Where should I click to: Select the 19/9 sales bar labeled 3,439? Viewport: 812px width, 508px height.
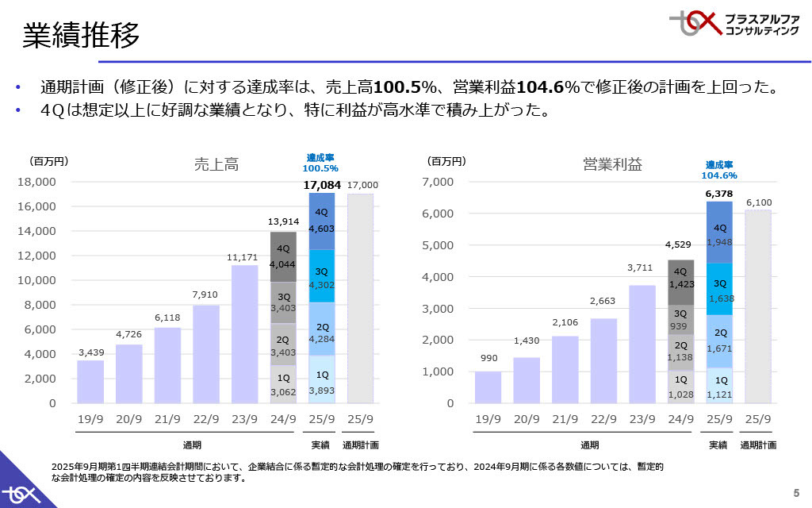[90, 382]
